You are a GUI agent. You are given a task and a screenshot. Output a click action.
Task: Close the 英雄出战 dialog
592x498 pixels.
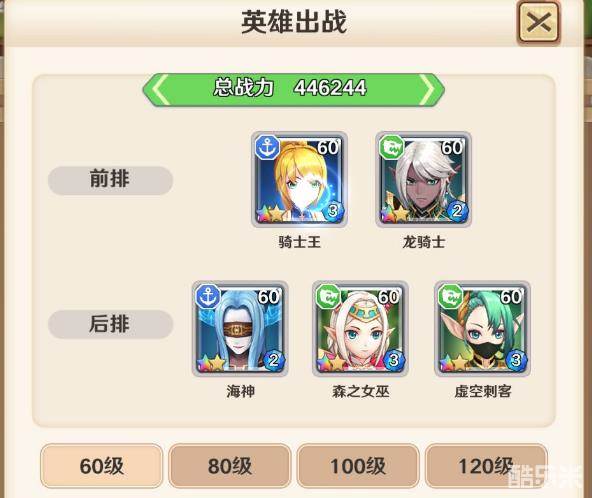coord(538,22)
